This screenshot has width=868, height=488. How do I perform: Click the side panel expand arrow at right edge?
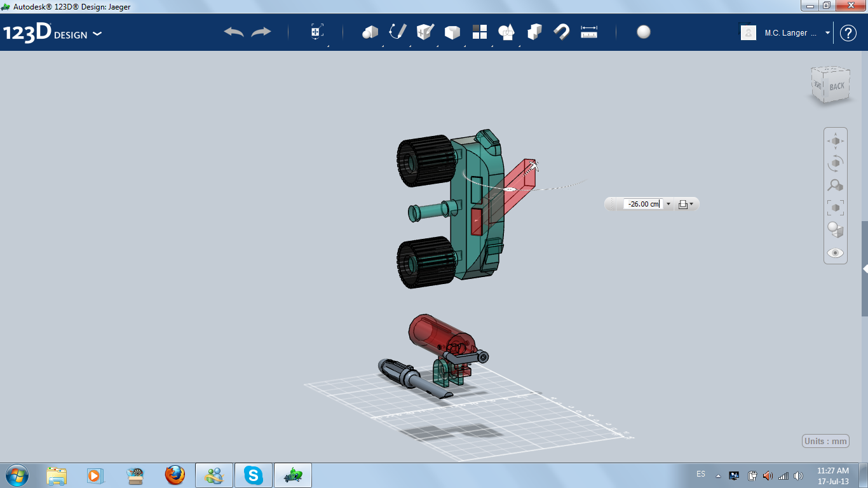pyautogui.click(x=865, y=269)
